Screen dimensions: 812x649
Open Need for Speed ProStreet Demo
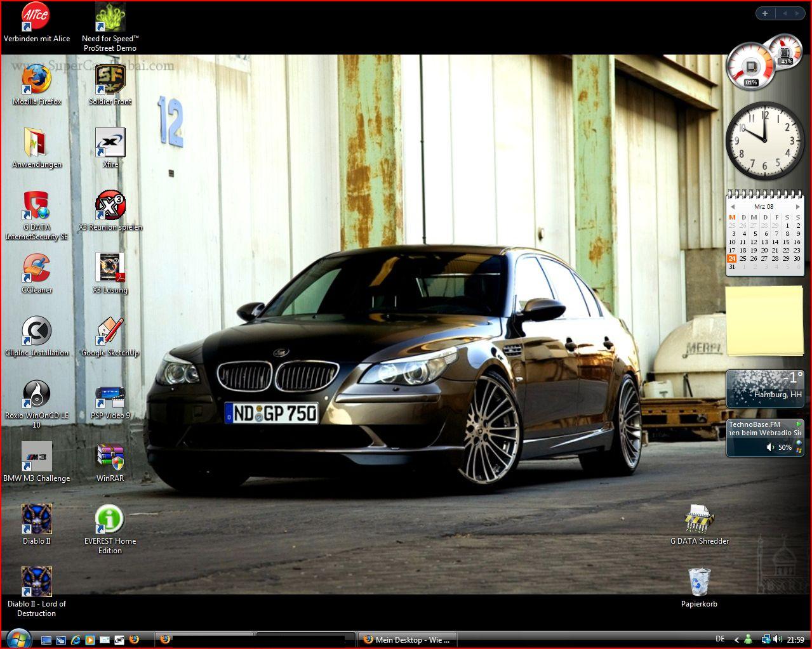[110, 18]
